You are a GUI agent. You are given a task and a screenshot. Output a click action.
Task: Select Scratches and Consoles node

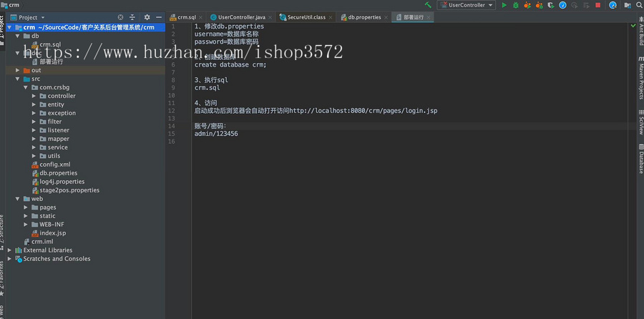(57, 259)
